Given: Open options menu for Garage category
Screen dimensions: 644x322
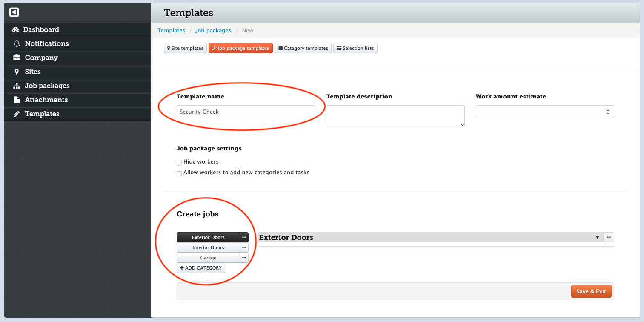Looking at the screenshot, I should 244,258.
